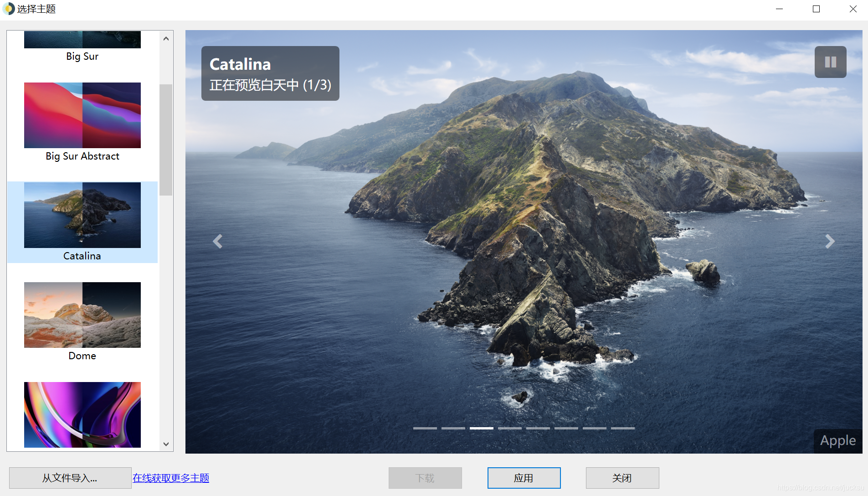Click the 应用 button
Viewport: 868px width, 496px height.
click(x=524, y=478)
